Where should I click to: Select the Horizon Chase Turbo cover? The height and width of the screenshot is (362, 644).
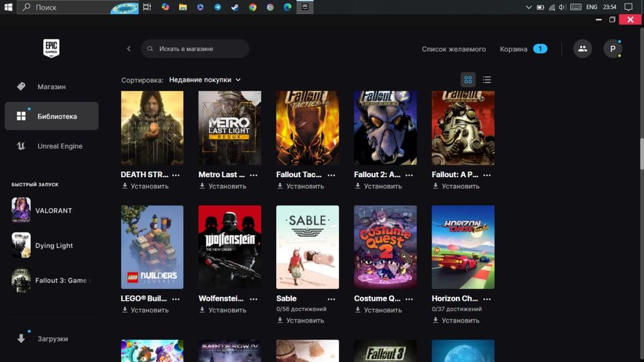click(x=463, y=247)
